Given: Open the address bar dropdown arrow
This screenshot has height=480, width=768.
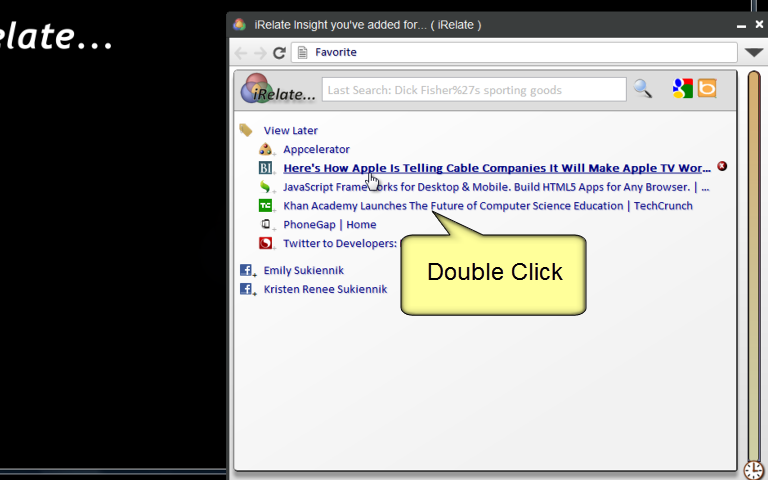Looking at the screenshot, I should pos(754,52).
